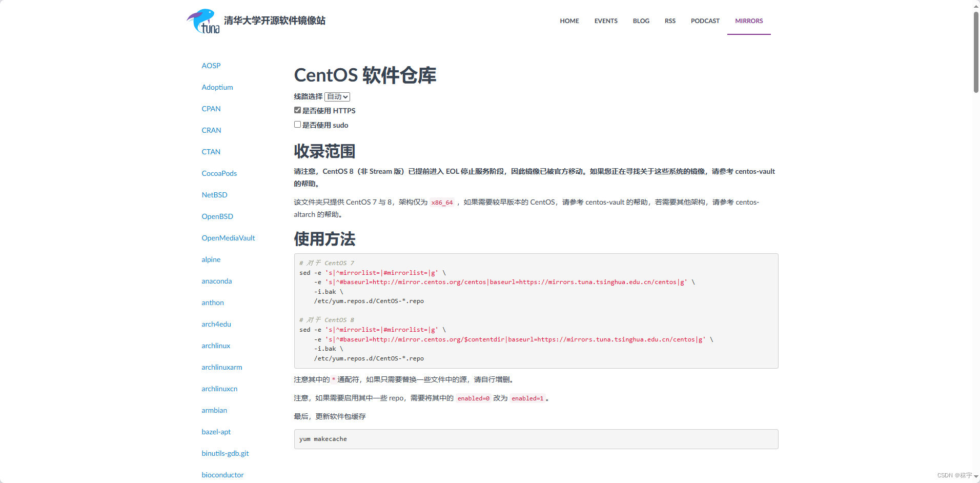Click the CentOS 软件仓库 page heading
Image resolution: width=980 pixels, height=483 pixels.
point(365,75)
